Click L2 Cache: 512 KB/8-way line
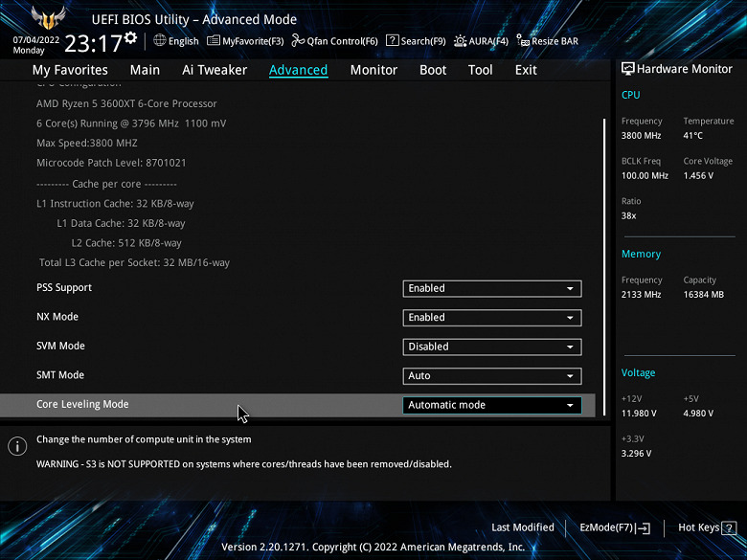This screenshot has height=560, width=747. pyautogui.click(x=126, y=243)
